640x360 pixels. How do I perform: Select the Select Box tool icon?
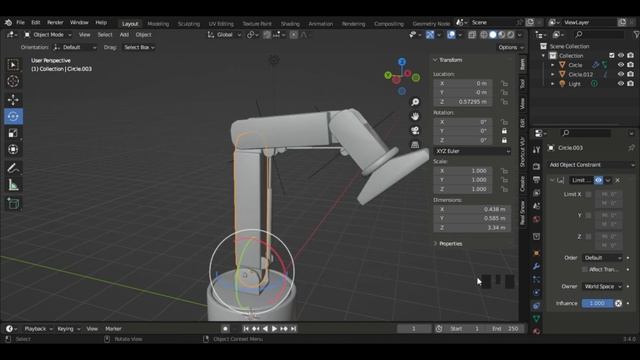[13, 65]
